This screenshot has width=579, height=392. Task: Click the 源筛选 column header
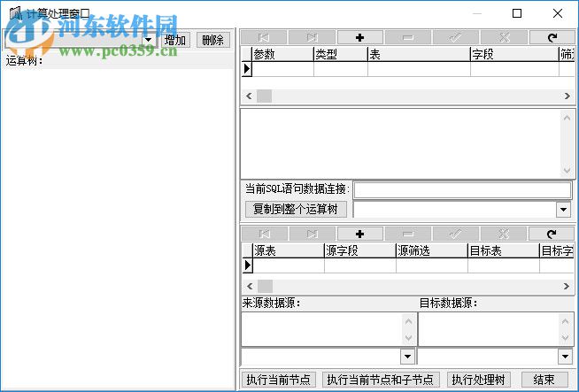tap(432, 250)
